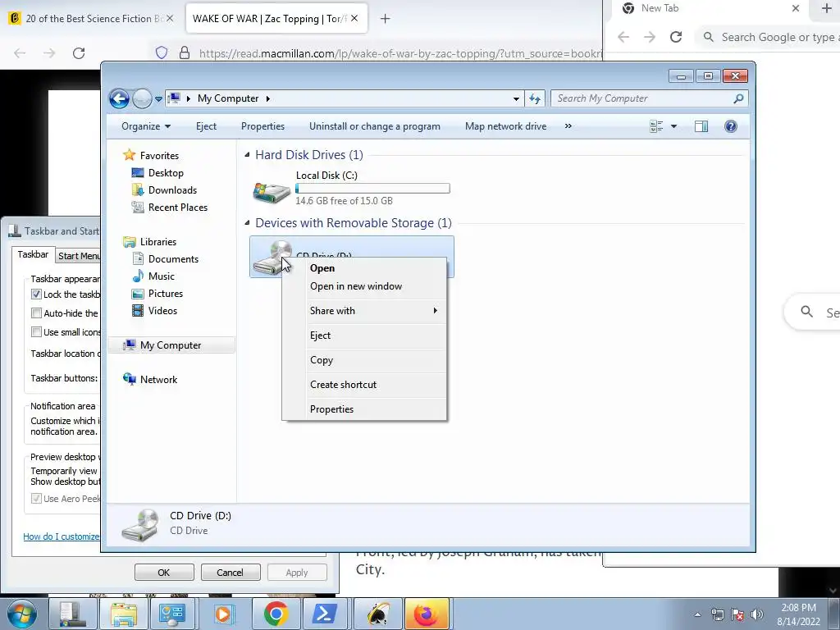This screenshot has width=840, height=630.
Task: Refresh the My Computer folder view
Action: (x=535, y=98)
